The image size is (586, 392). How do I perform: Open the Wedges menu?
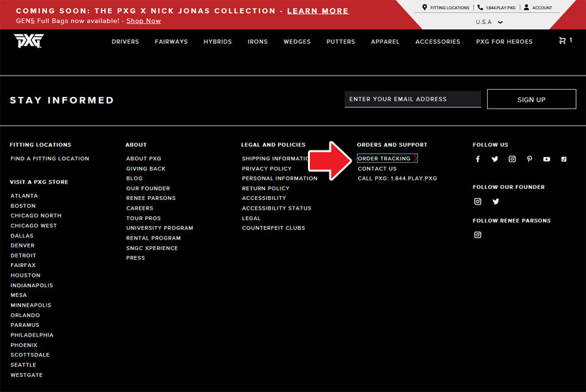(x=297, y=42)
